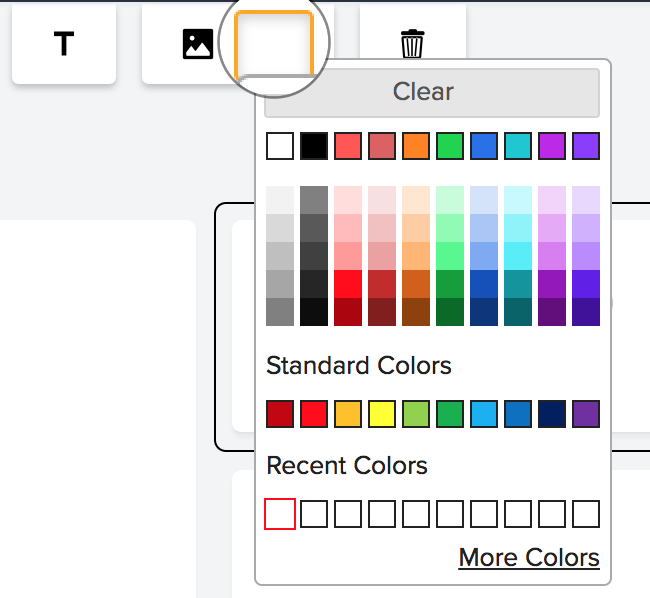The width and height of the screenshot is (650, 598).
Task: Pick the cyan teal swatch in the top row
Action: pyautogui.click(x=518, y=146)
